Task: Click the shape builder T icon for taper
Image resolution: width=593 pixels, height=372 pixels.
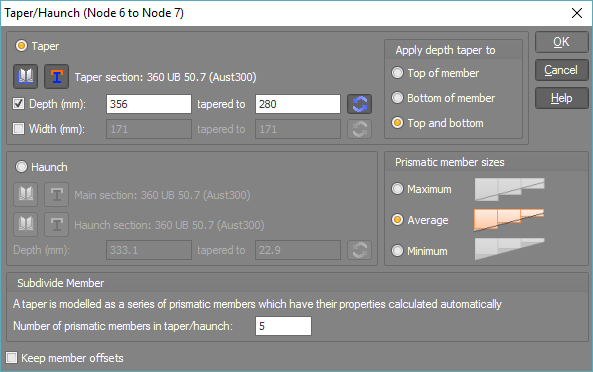Action: [56, 76]
